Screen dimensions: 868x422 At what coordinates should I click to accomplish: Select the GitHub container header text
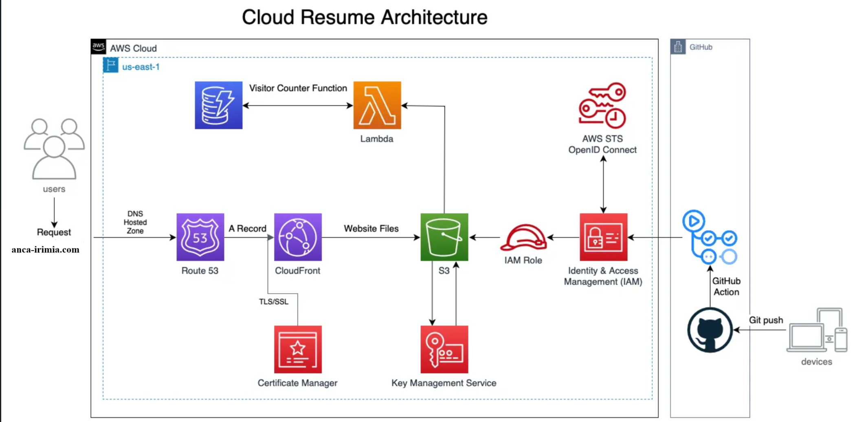pos(701,47)
